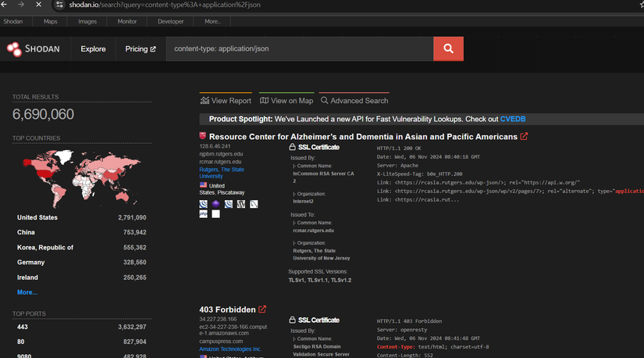Click the browser forward arrow

point(21,5)
